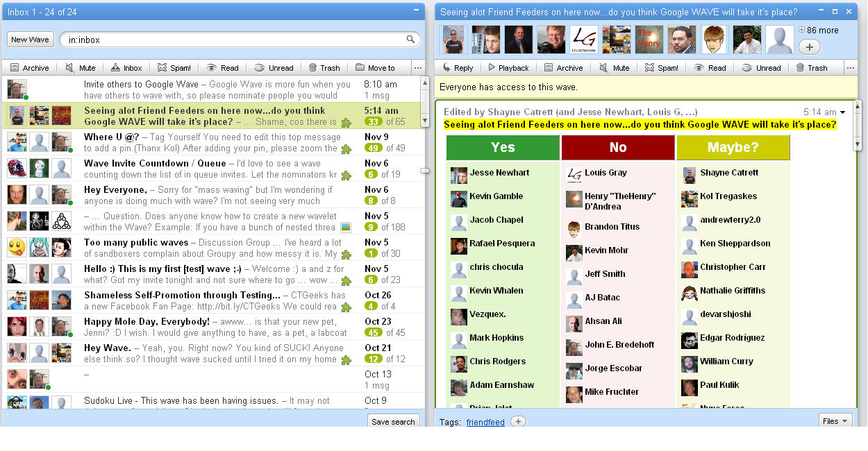Screen dimensions: 868x451
Task: Archive the open wave from wave panel toolbar
Action: pyautogui.click(x=563, y=68)
